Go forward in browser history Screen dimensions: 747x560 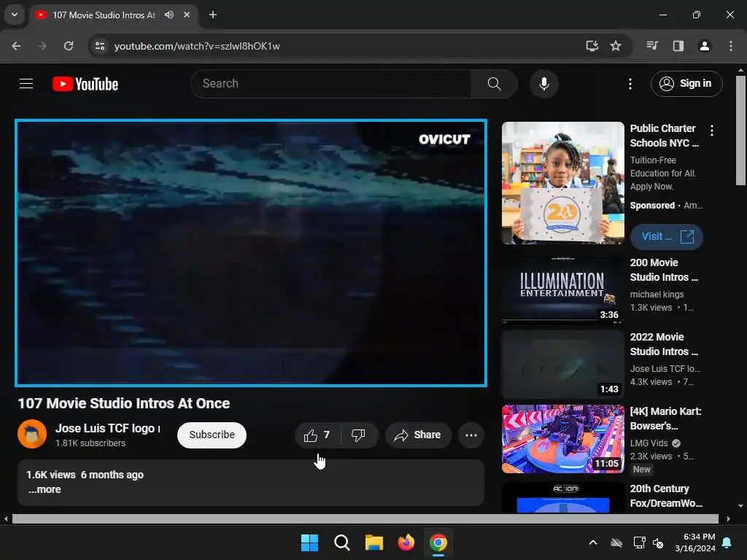pyautogui.click(x=42, y=46)
